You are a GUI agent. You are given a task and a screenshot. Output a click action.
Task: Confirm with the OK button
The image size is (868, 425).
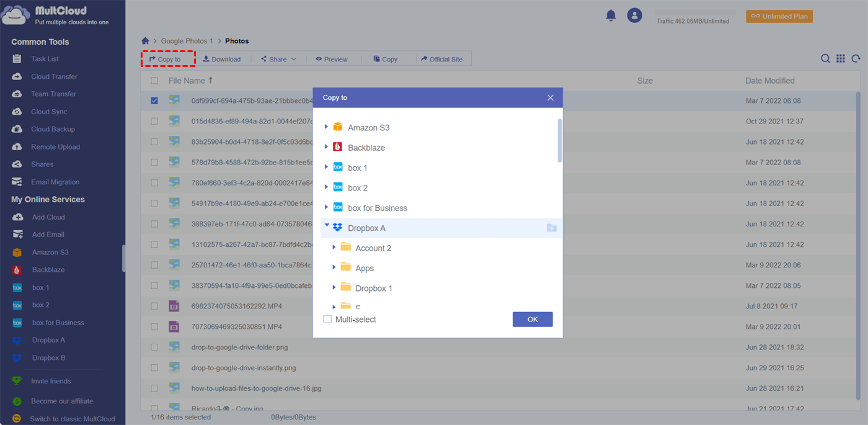(x=532, y=320)
